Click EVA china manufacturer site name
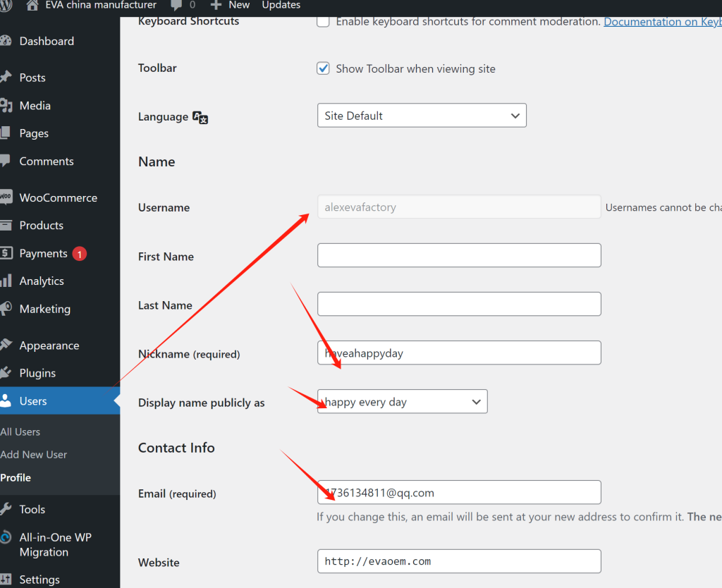The width and height of the screenshot is (722, 588). [x=101, y=5]
